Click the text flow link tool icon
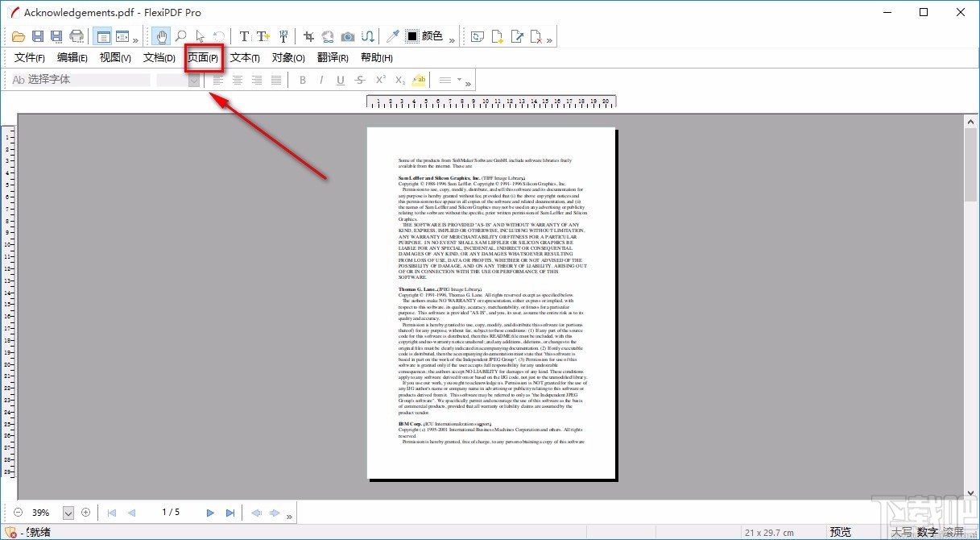 [367, 36]
